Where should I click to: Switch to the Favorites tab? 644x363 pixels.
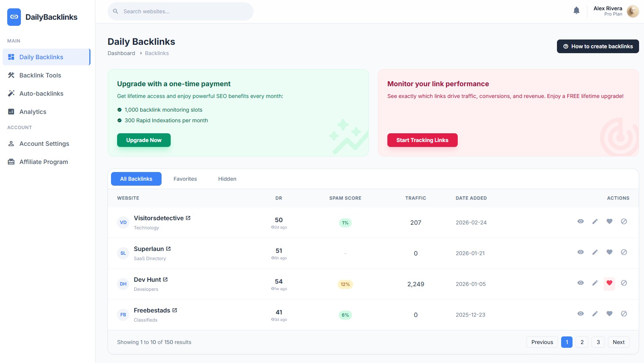(185, 179)
